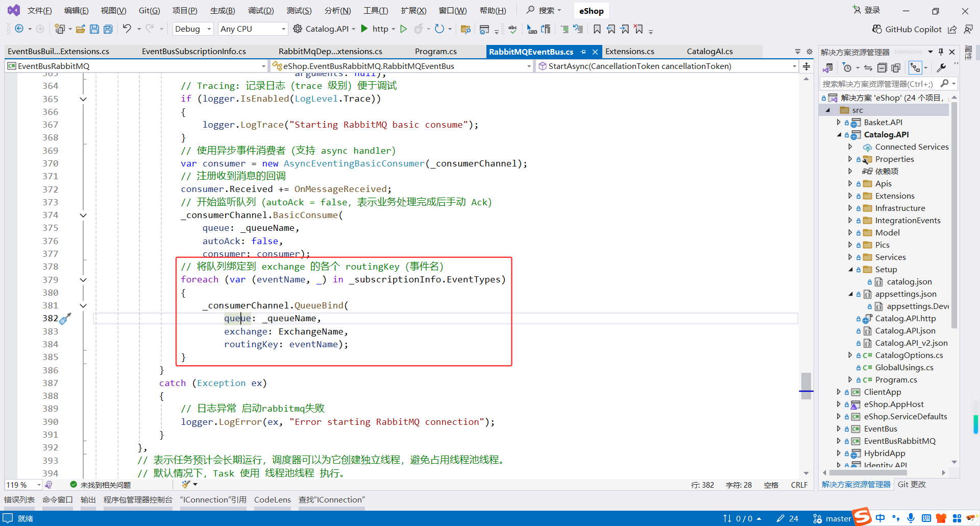Toggle a bookmark on the current line
Screen dimensions: 980x526
(597, 29)
